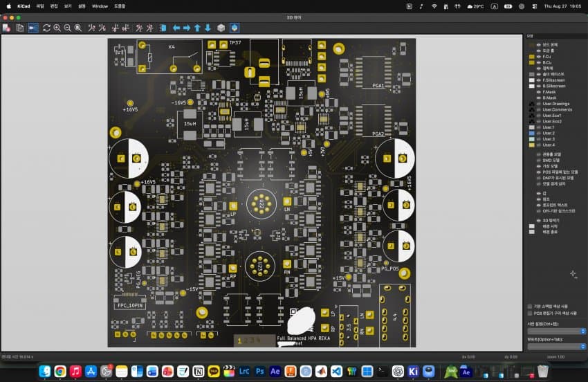This screenshot has width=588, height=382.
Task: Toggle visibility of B.Silkscreen layer
Action: tap(538, 86)
